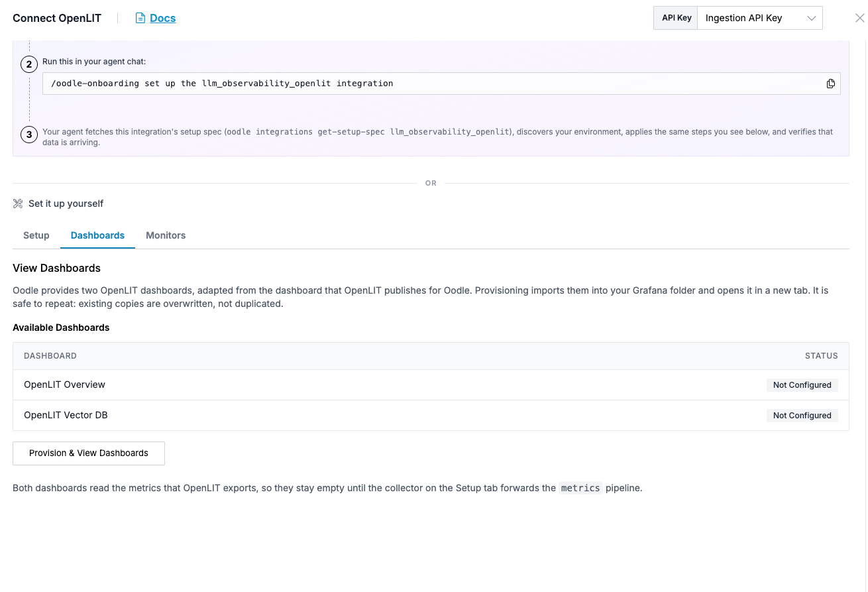This screenshot has width=868, height=592.
Task: Select the Dashboards tab
Action: pos(97,235)
